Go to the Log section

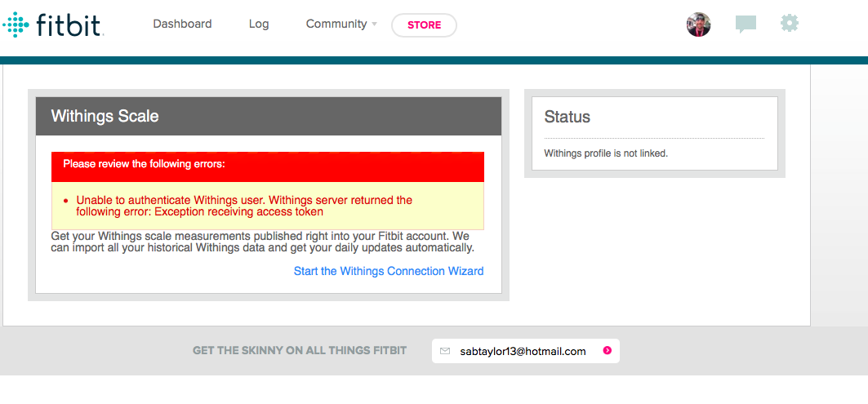259,24
